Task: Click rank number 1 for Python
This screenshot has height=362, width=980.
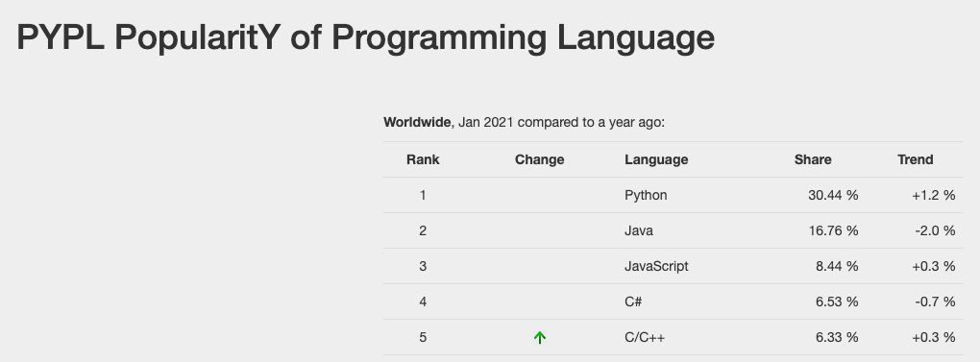Action: (423, 195)
